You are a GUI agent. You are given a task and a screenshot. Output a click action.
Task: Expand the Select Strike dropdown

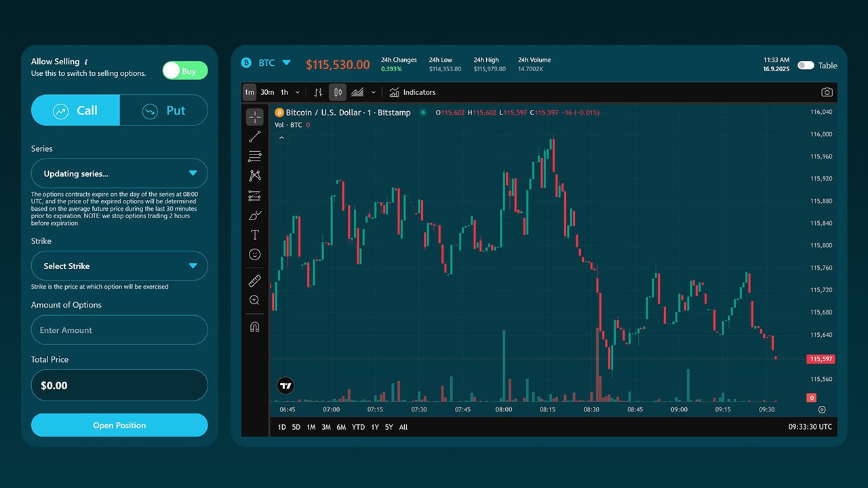[119, 266]
